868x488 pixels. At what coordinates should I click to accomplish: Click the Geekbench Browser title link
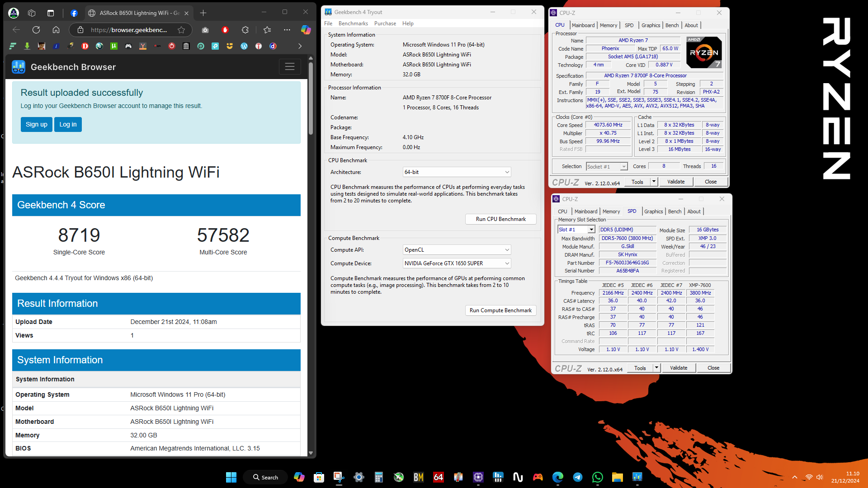pyautogui.click(x=73, y=67)
